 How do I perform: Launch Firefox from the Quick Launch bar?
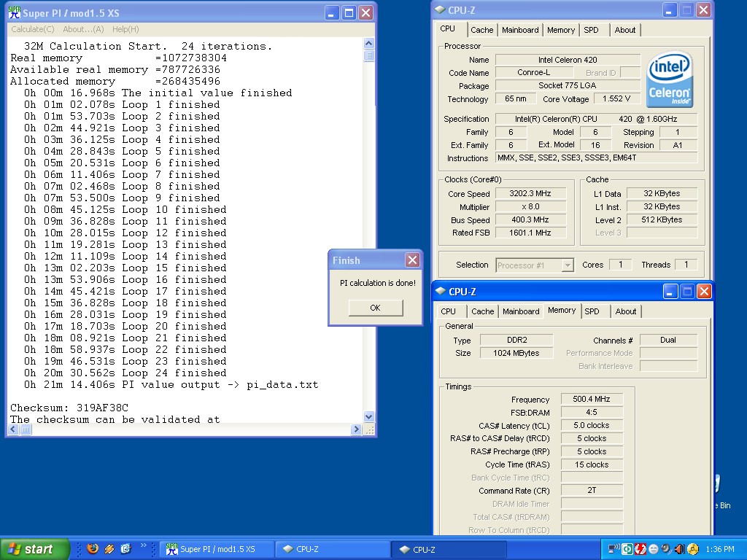pyautogui.click(x=93, y=548)
